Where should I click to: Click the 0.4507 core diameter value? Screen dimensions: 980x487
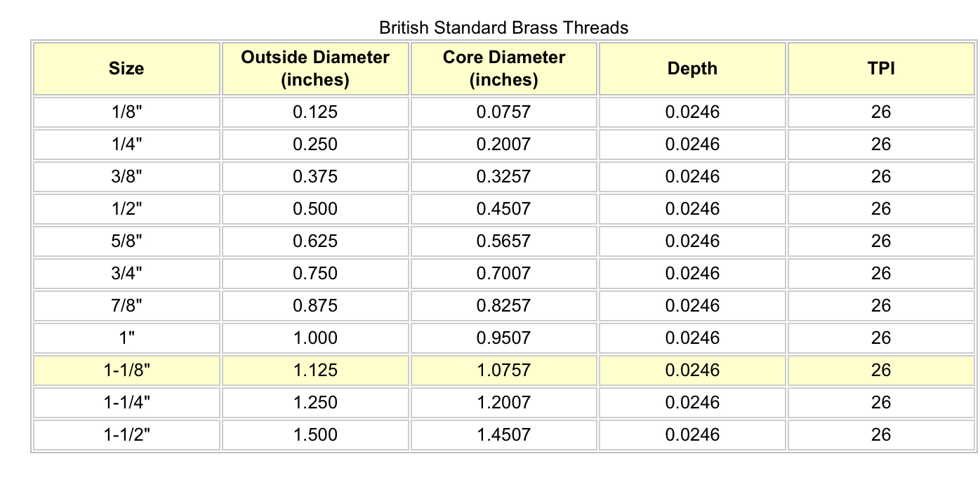pyautogui.click(x=503, y=209)
